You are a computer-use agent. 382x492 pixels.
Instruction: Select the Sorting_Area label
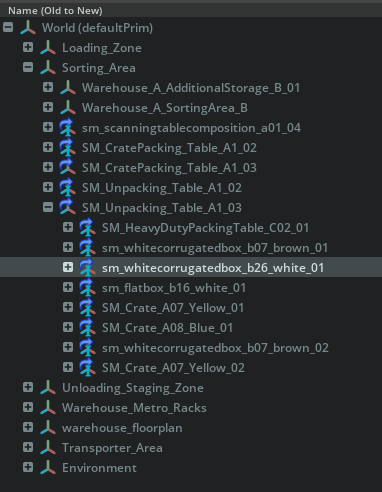99,68
